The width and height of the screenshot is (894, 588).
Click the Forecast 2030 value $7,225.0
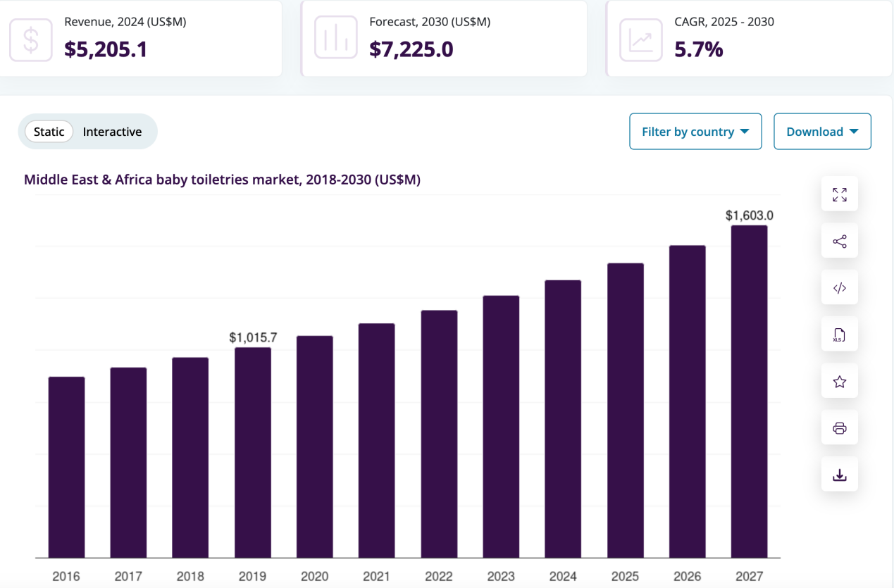tap(411, 49)
